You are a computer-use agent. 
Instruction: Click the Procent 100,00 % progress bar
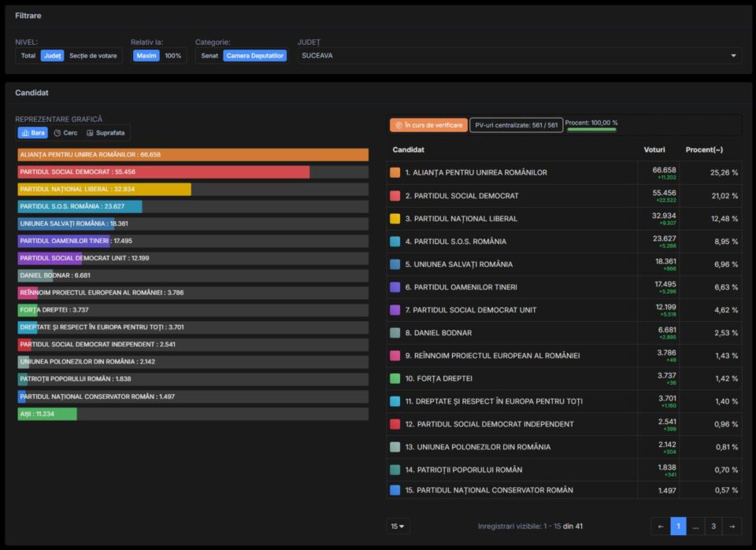pos(591,129)
